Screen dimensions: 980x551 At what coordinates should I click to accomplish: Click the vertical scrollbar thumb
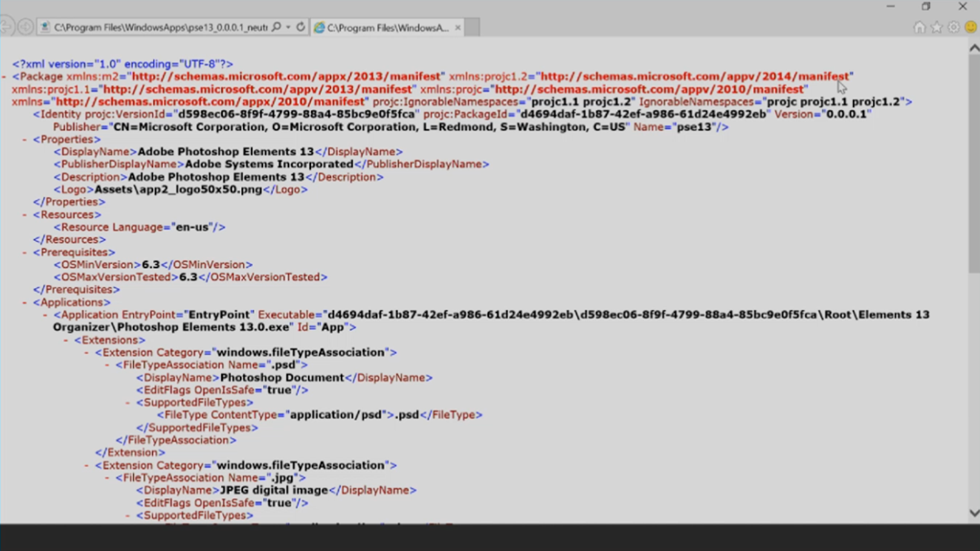coord(974,164)
